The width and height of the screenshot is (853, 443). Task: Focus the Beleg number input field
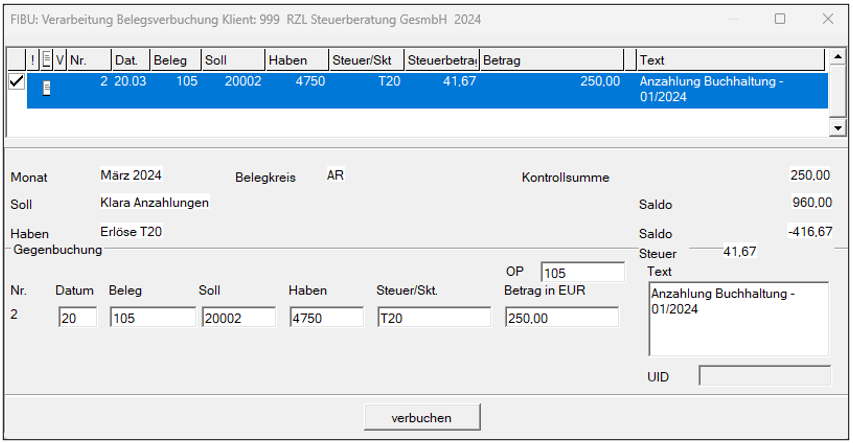tap(152, 317)
